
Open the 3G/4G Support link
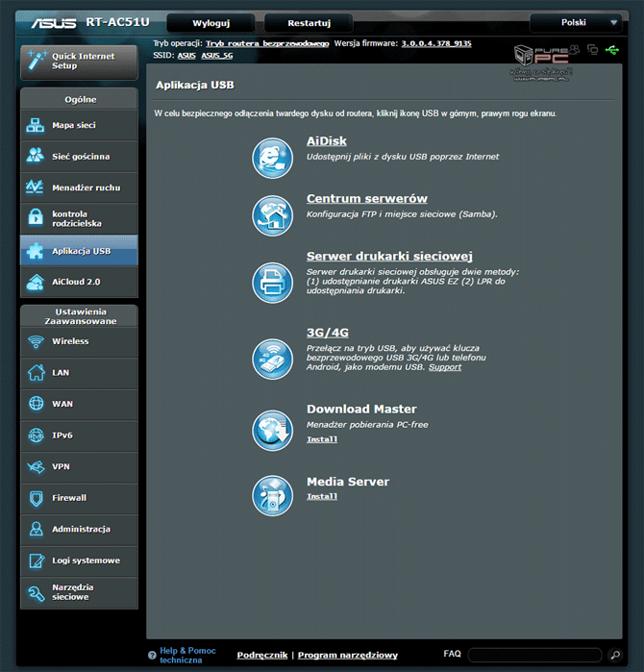pyautogui.click(x=444, y=367)
